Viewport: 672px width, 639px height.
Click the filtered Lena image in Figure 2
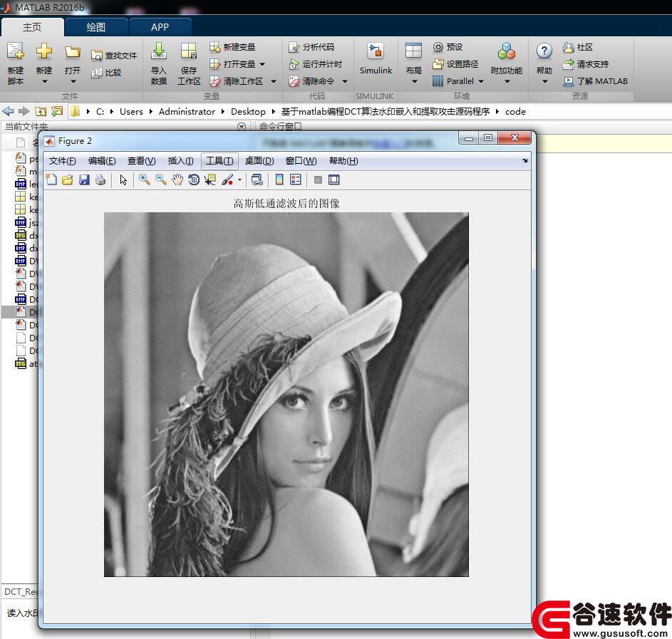click(x=286, y=395)
